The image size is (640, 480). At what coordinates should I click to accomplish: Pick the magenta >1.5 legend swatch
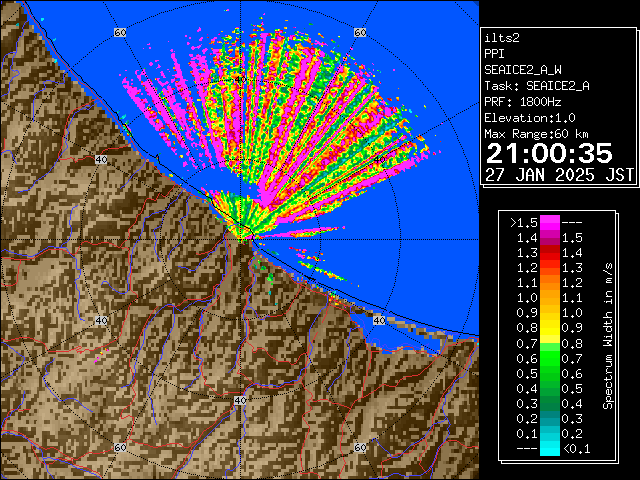550,223
